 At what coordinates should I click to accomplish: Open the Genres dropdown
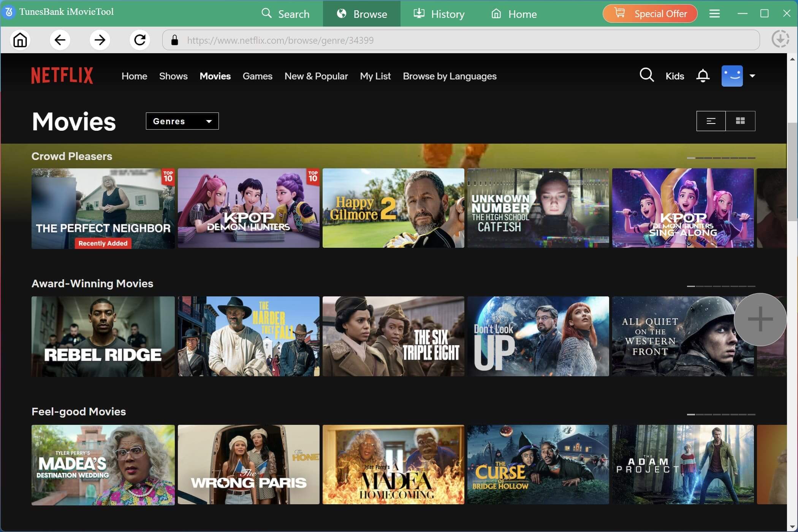coord(182,121)
